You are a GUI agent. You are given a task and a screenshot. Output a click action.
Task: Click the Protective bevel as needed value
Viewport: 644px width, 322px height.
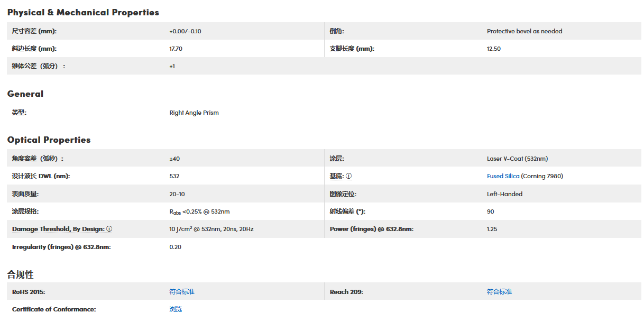[x=525, y=31]
